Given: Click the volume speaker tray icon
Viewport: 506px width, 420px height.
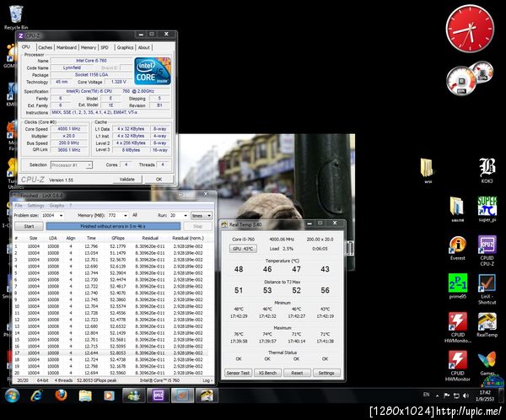Looking at the screenshot, I should pyautogui.click(x=466, y=396).
